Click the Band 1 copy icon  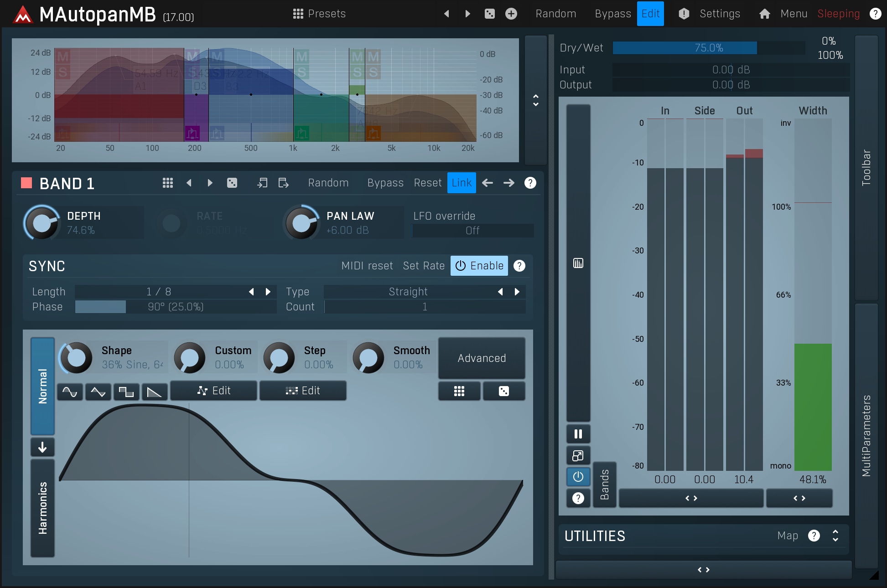262,183
